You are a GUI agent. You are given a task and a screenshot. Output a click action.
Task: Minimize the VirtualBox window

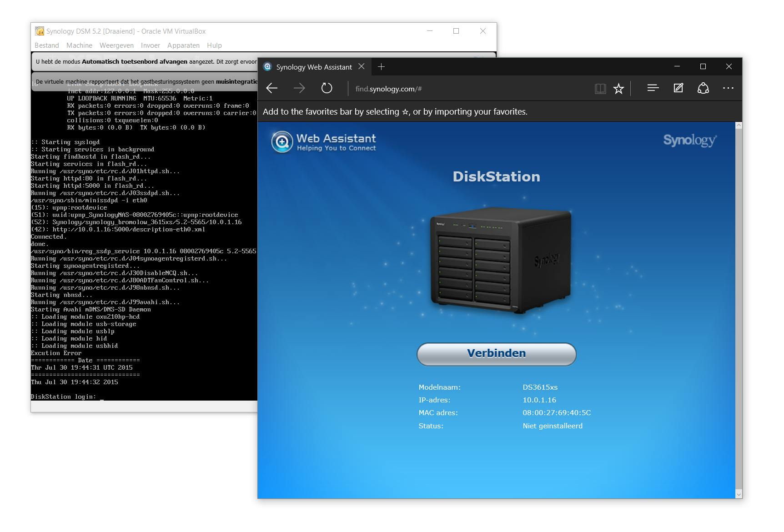pos(430,31)
